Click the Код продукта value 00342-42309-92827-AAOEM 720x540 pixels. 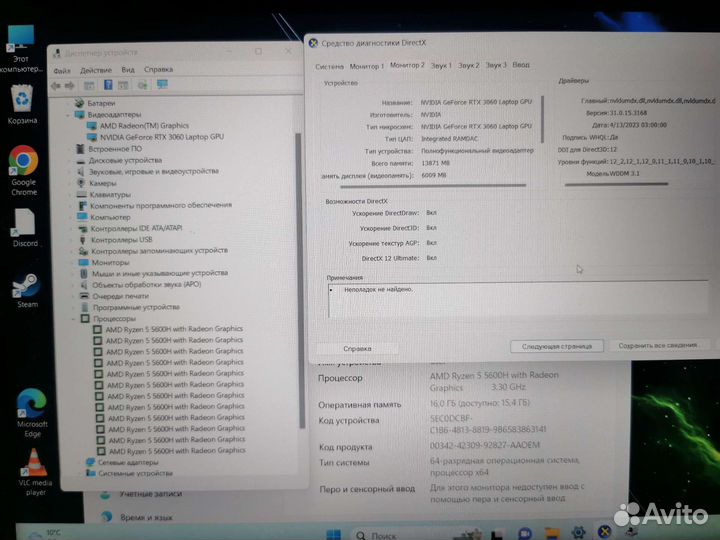pyautogui.click(x=484, y=445)
